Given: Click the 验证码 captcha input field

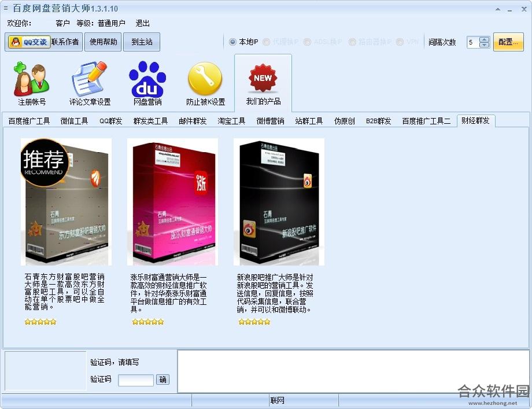Looking at the screenshot, I should (136, 380).
